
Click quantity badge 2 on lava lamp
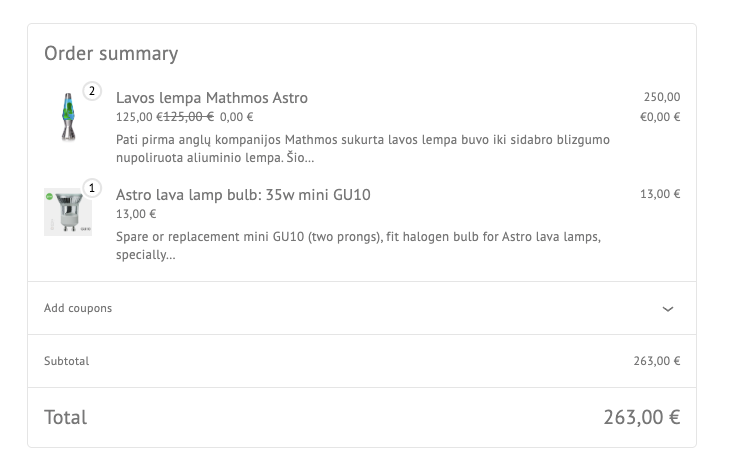pos(92,92)
